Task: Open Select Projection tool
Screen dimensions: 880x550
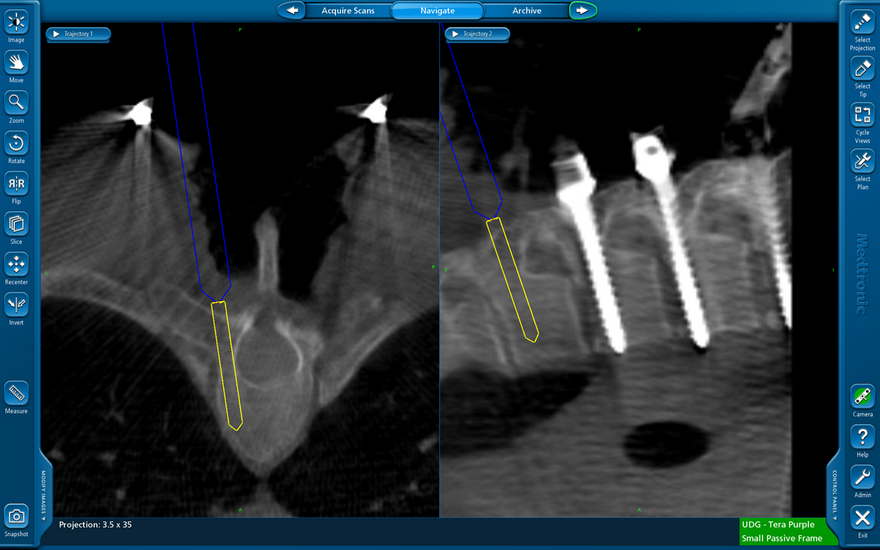Action: click(x=862, y=22)
